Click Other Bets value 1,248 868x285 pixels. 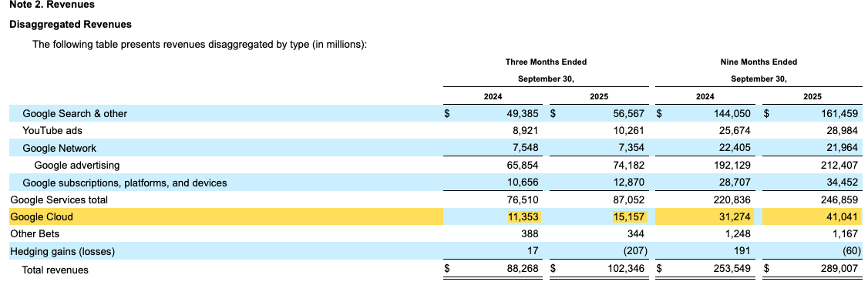(738, 233)
